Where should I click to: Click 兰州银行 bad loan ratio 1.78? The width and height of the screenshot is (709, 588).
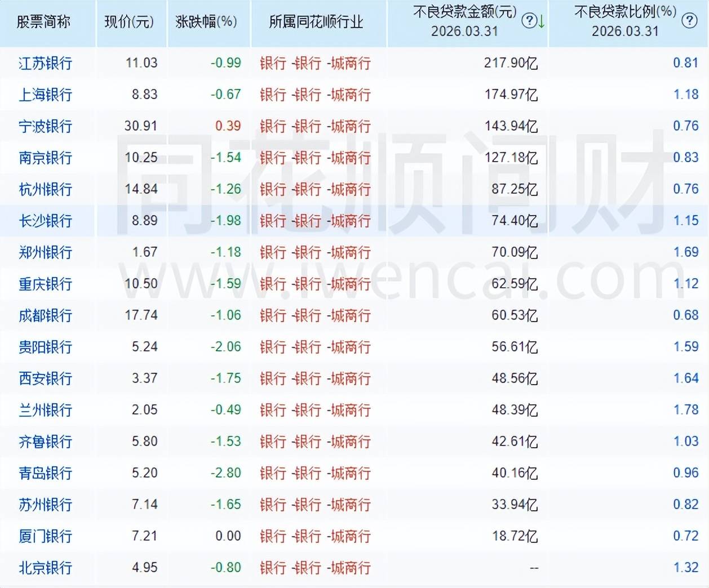686,409
